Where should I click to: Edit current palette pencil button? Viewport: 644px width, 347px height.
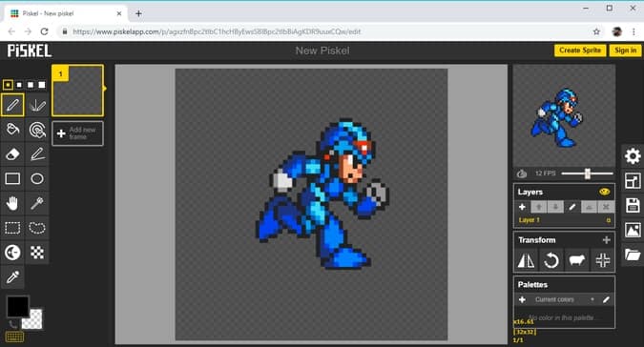point(606,299)
